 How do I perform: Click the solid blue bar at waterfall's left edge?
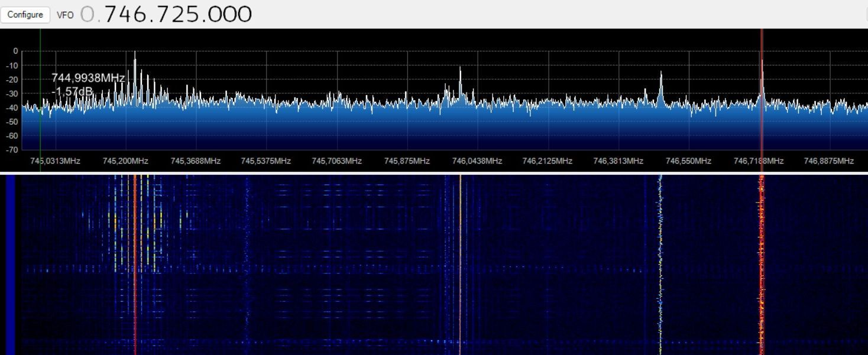tap(10, 265)
